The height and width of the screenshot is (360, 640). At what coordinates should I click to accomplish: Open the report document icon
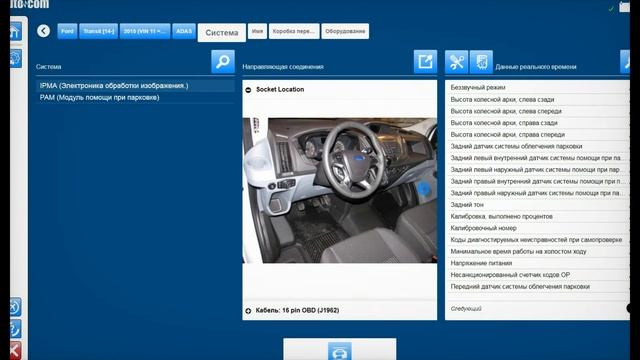481,62
